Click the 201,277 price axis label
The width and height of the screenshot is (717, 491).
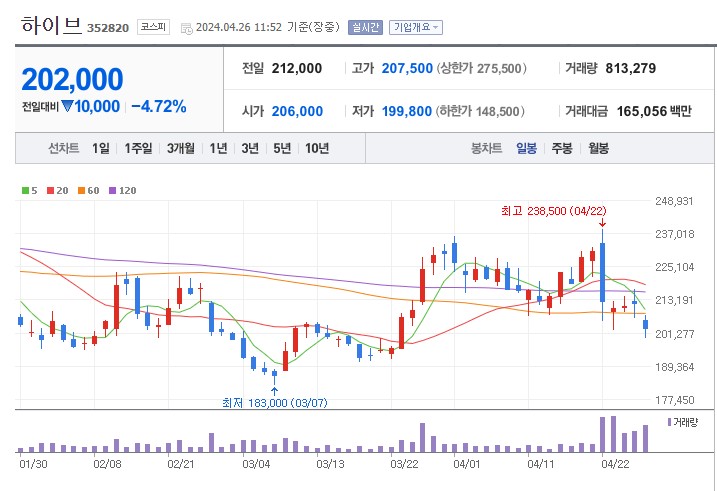point(674,334)
